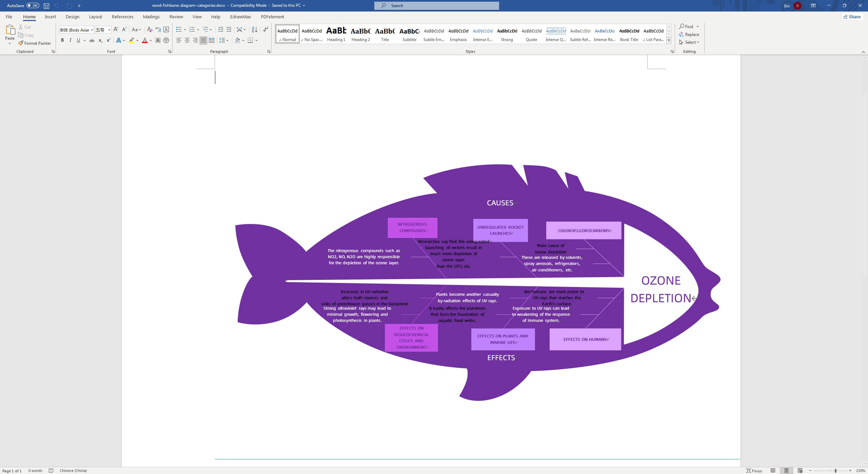Select the Sort tool
Viewport: 868px width, 474px height.
(254, 30)
